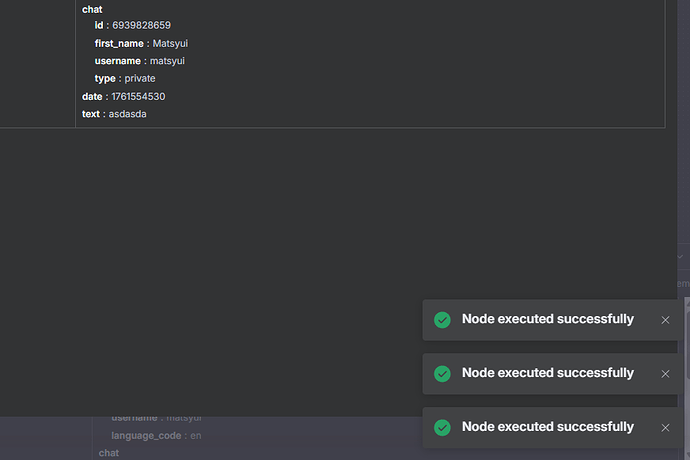The width and height of the screenshot is (690, 460).
Task: Click the top "chat" key in the output
Action: (x=92, y=9)
